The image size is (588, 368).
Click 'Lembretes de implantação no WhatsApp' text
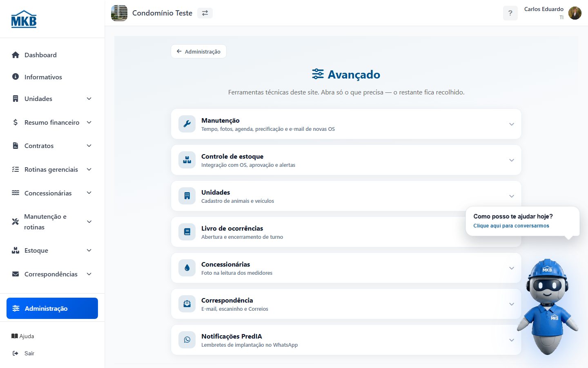[x=249, y=345]
